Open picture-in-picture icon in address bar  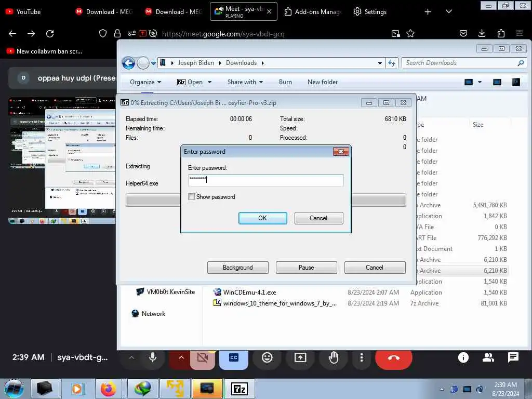[395, 33]
